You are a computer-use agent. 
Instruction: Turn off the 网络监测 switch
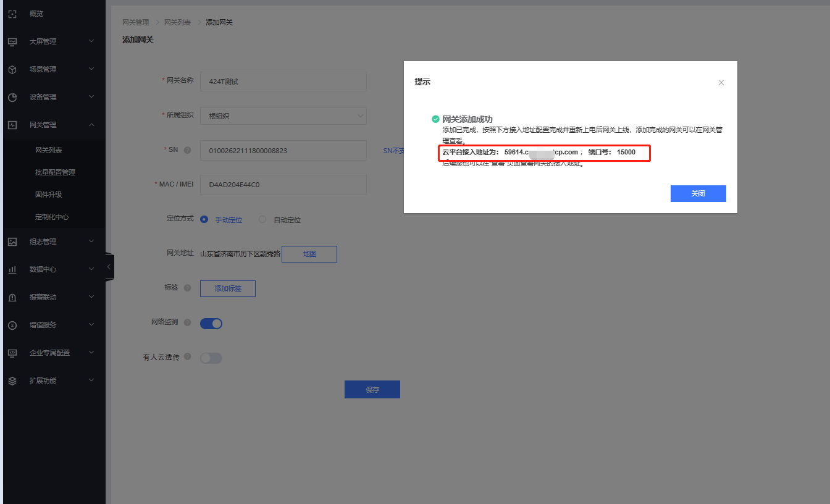pos(211,324)
